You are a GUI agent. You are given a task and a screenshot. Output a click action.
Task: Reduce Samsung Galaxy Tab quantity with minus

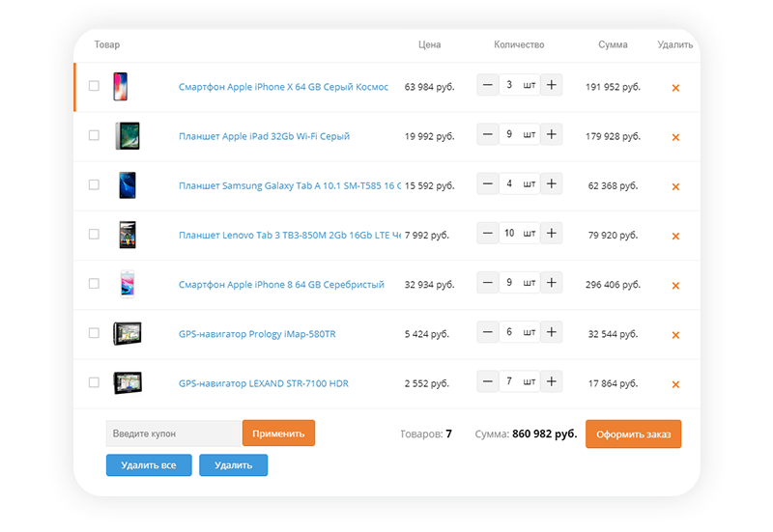[x=488, y=183]
